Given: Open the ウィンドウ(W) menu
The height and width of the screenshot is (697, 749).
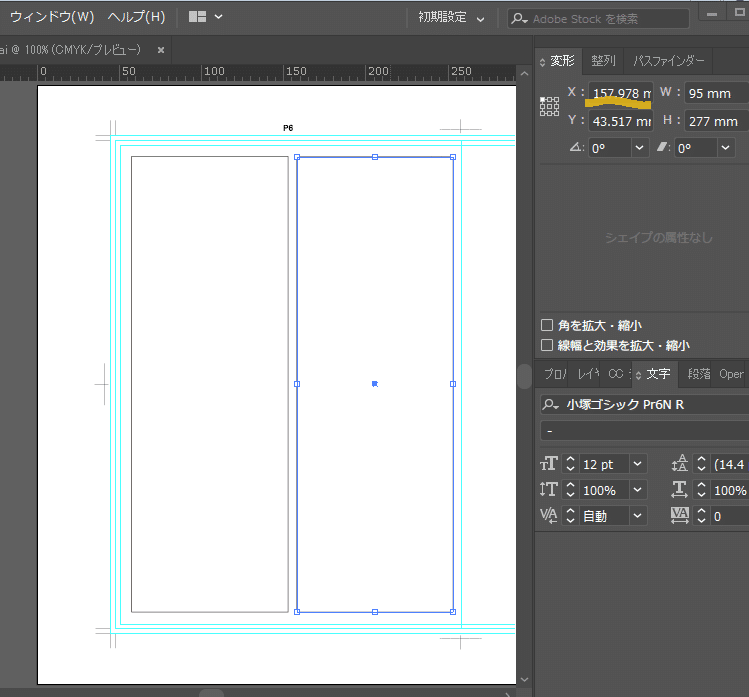Looking at the screenshot, I should [52, 17].
